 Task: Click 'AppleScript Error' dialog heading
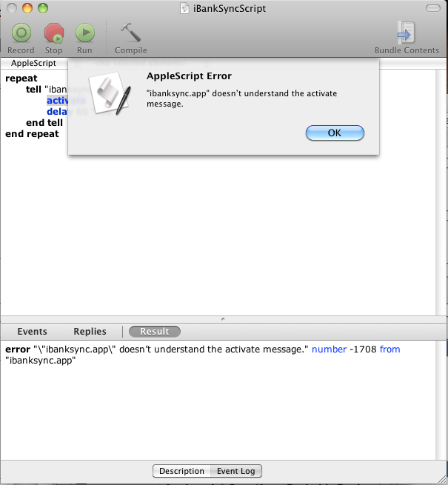click(x=189, y=76)
